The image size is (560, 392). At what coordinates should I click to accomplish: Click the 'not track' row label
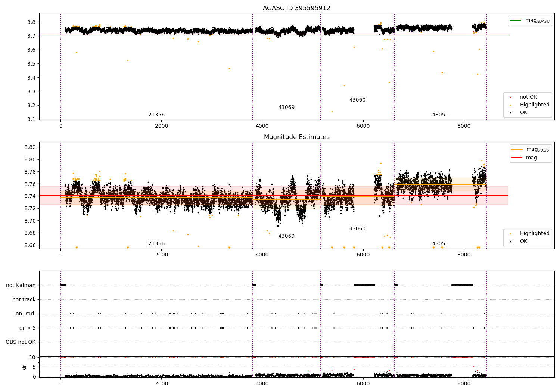[24, 300]
